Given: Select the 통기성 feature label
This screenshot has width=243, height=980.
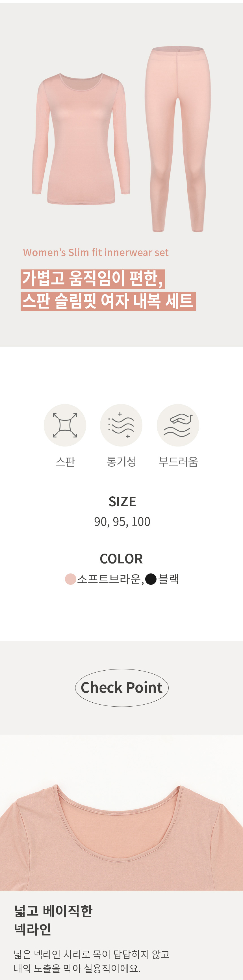Looking at the screenshot, I should (121, 462).
